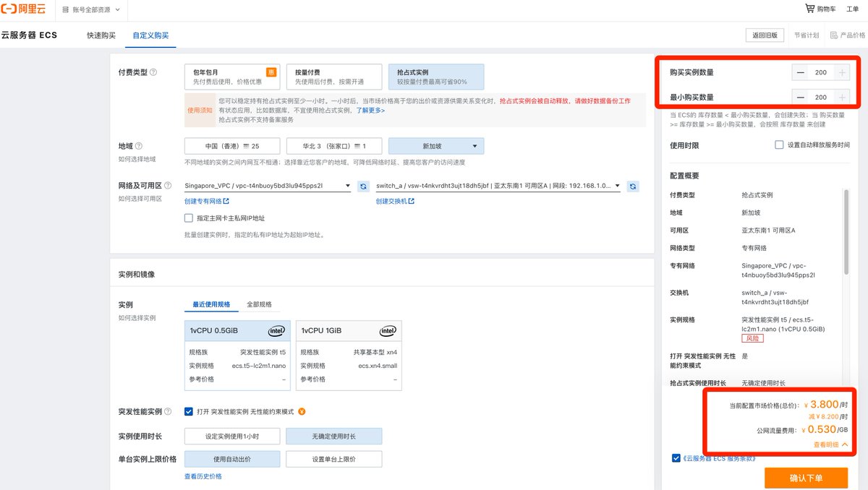The width and height of the screenshot is (868, 490).
Task: Enable 设置自动释放服务时间 checkbox
Action: coord(779,145)
